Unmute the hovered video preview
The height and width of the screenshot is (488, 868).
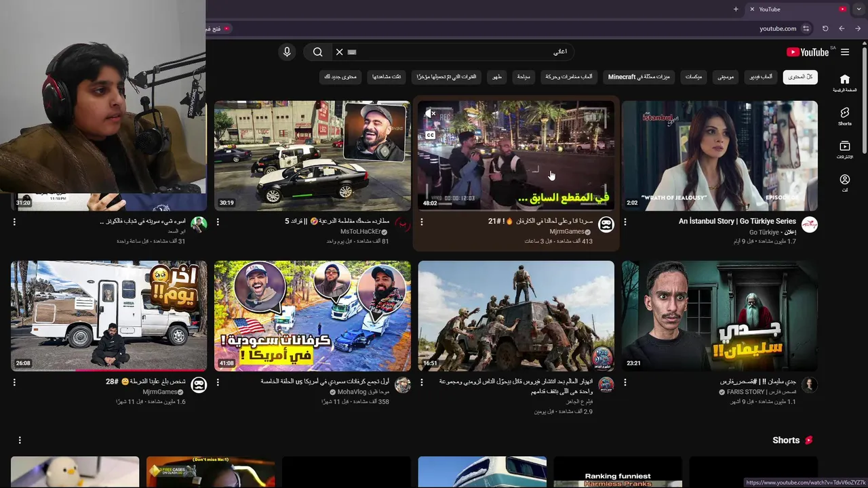coord(431,114)
